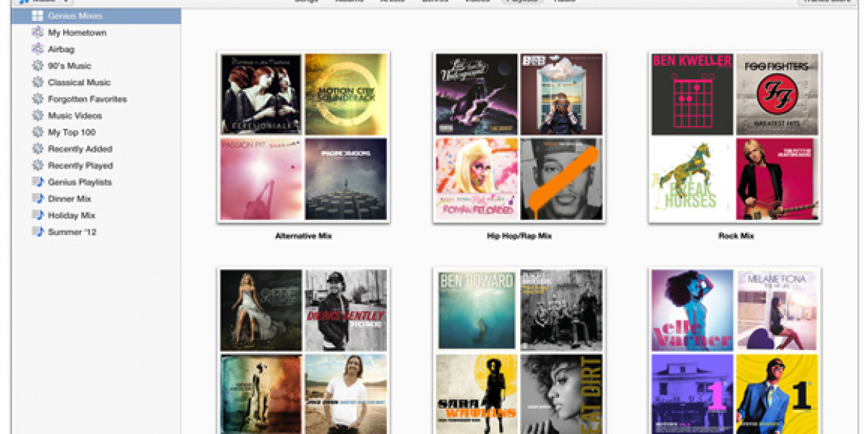
Task: Click the playlist note icon beside Dinner Mix
Action: pos(38,199)
